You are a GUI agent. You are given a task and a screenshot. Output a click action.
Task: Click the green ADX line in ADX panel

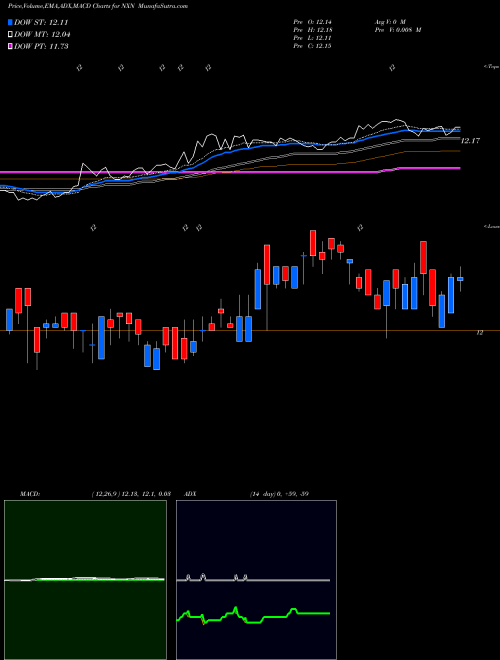click(x=253, y=616)
